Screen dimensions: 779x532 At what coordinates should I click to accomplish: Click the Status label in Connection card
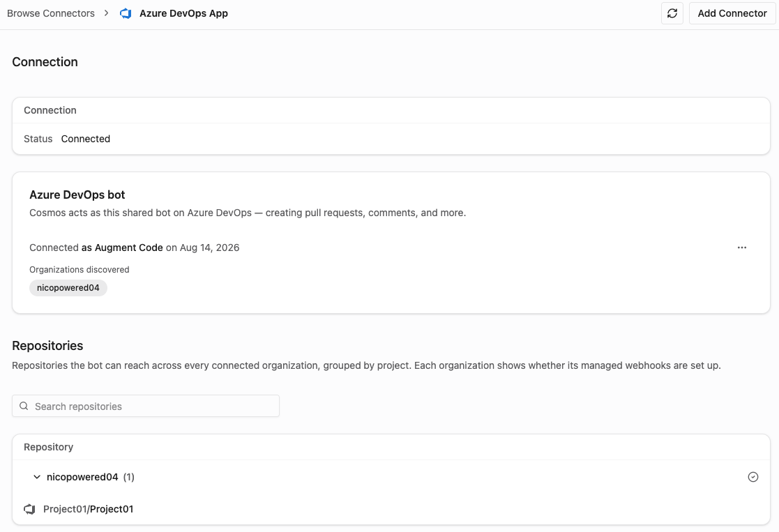click(x=38, y=139)
